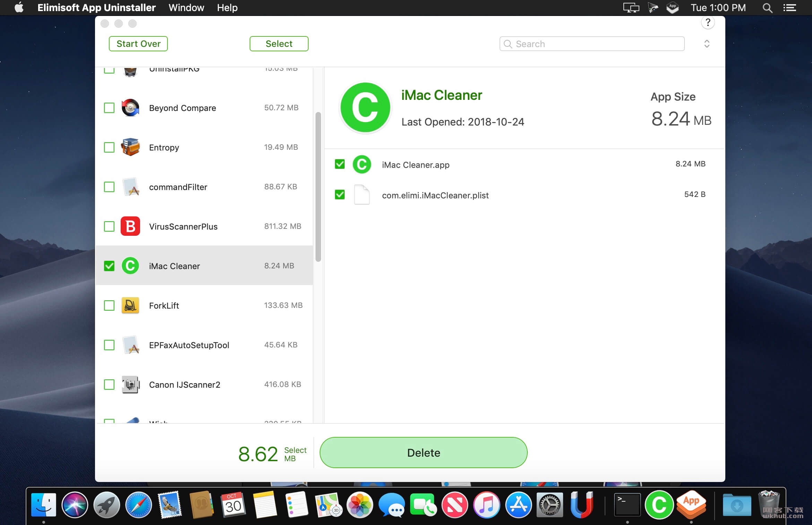This screenshot has height=525, width=812.
Task: Check the VirusScannerPlus checkbox
Action: (x=109, y=226)
